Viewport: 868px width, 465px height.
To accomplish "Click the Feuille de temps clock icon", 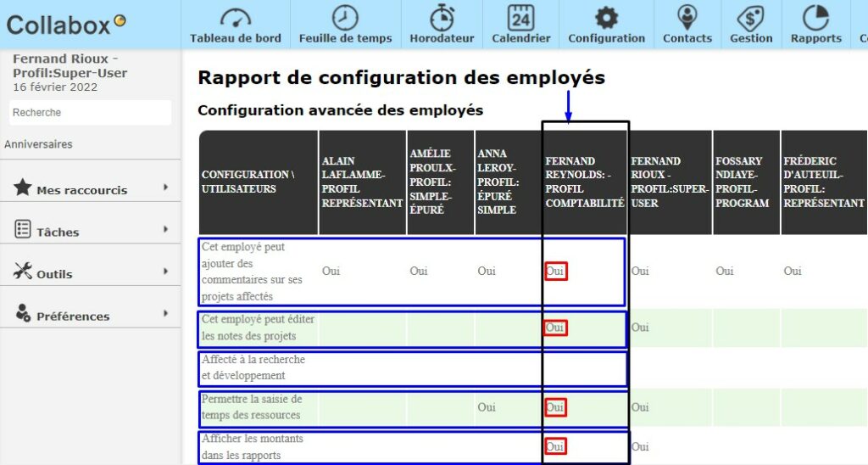I will pyautogui.click(x=345, y=17).
